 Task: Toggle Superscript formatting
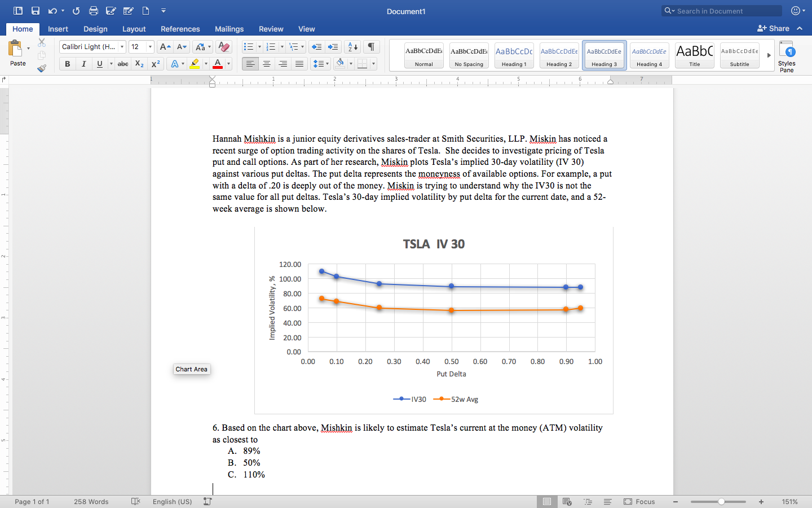click(x=156, y=64)
